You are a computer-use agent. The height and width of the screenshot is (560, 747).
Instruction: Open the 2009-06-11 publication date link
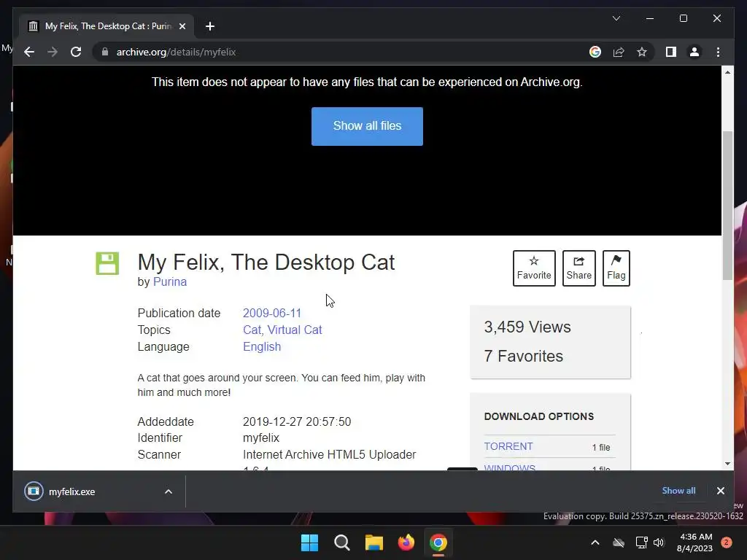tap(272, 314)
